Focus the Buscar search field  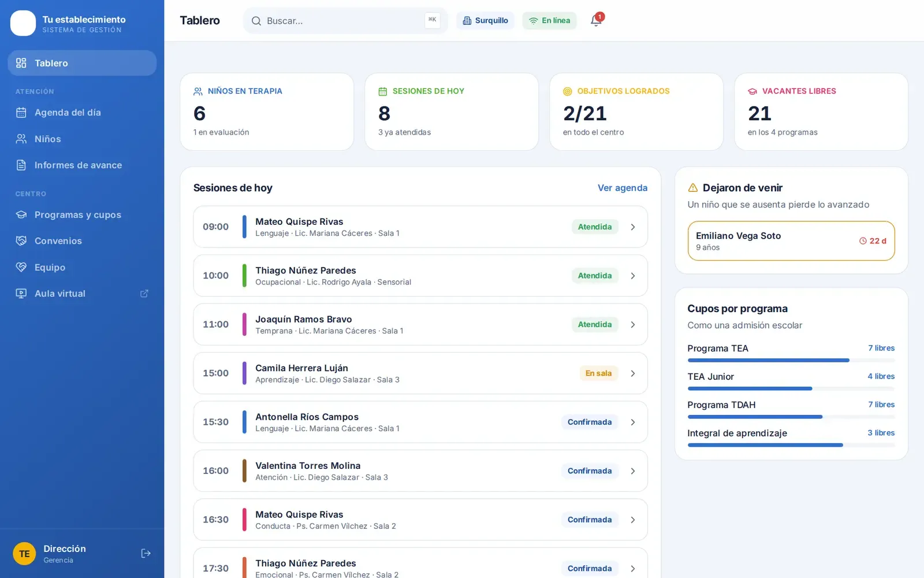coord(345,21)
